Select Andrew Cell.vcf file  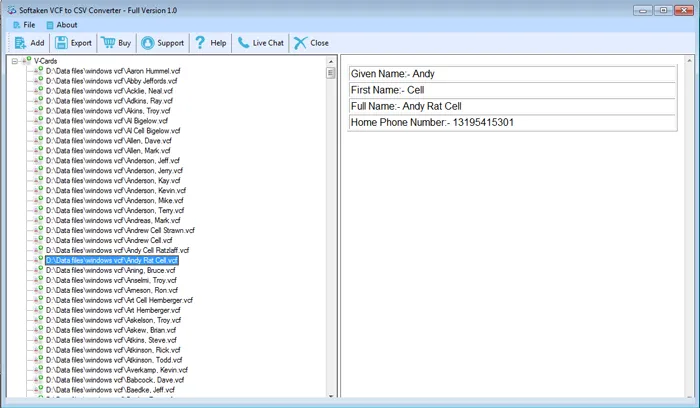109,240
